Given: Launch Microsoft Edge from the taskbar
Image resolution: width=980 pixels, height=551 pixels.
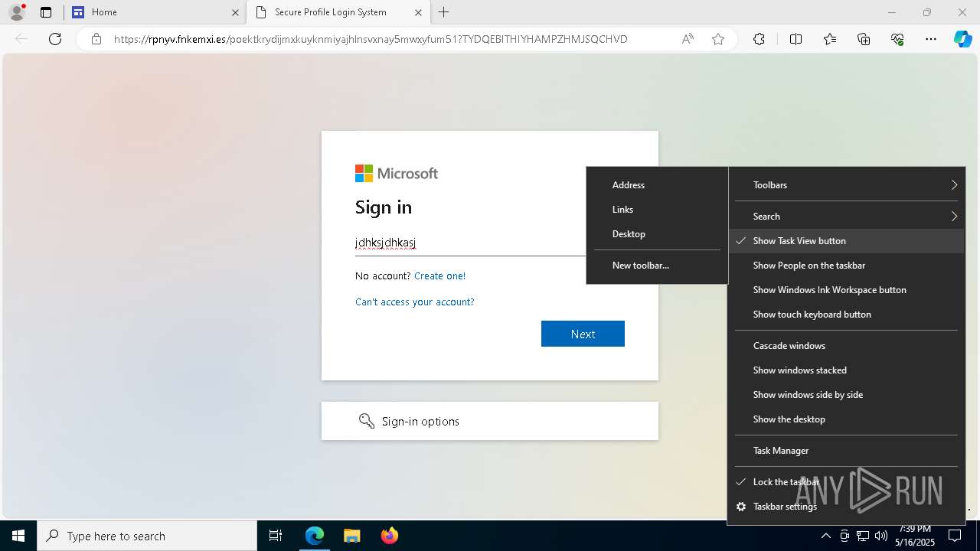Looking at the screenshot, I should click(315, 536).
